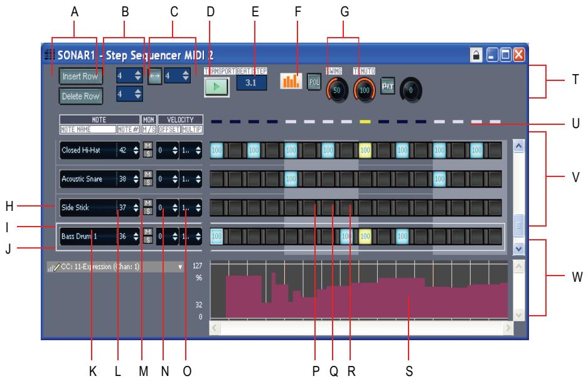Screen dimensions: 588x381
Task: Click the pencil icon beside CC: 11-Expression
Action: pos(56,267)
